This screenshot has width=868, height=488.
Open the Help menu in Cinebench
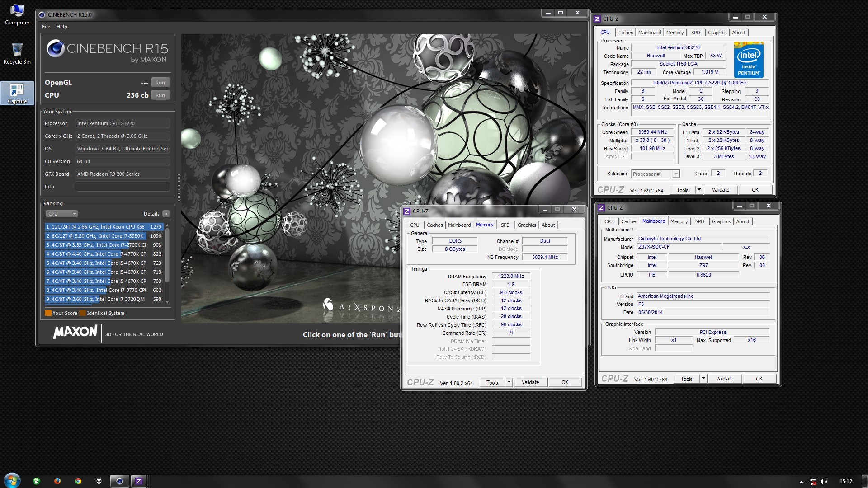coord(62,27)
